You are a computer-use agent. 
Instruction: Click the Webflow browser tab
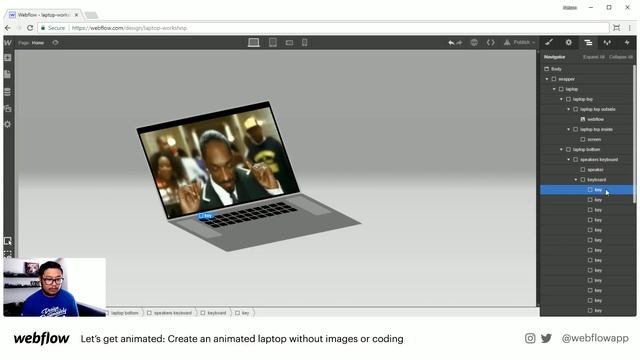[x=44, y=15]
